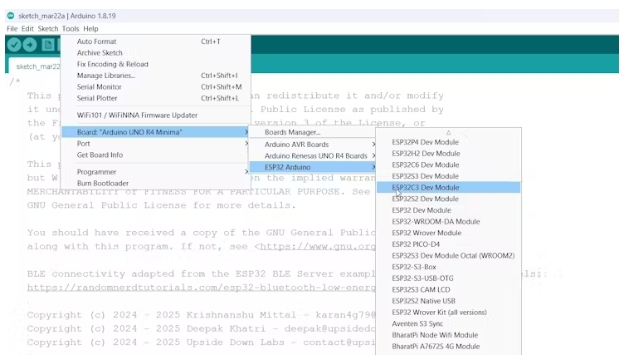The image size is (622, 362).
Task: Expand Arduino AVR Boards submenu
Action: tap(313, 145)
